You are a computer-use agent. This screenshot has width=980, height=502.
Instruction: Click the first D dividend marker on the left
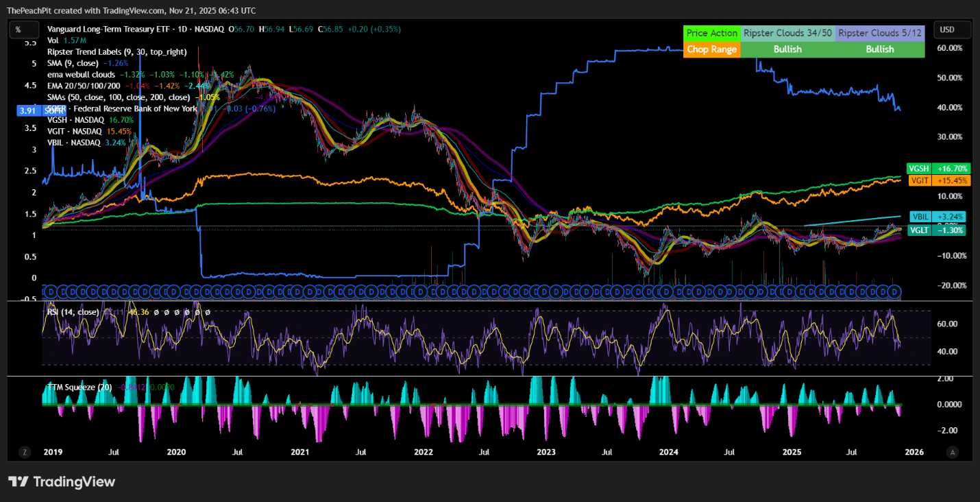click(x=48, y=292)
